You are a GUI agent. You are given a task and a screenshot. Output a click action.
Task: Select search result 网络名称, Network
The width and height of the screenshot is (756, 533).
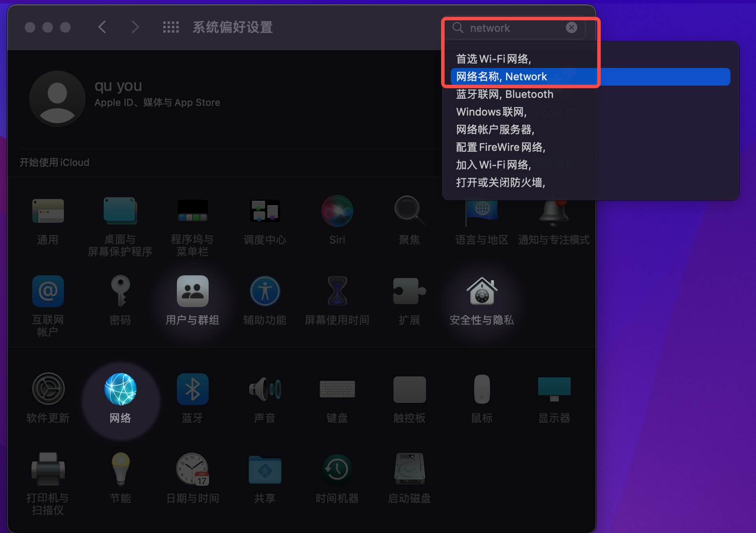[x=591, y=77]
